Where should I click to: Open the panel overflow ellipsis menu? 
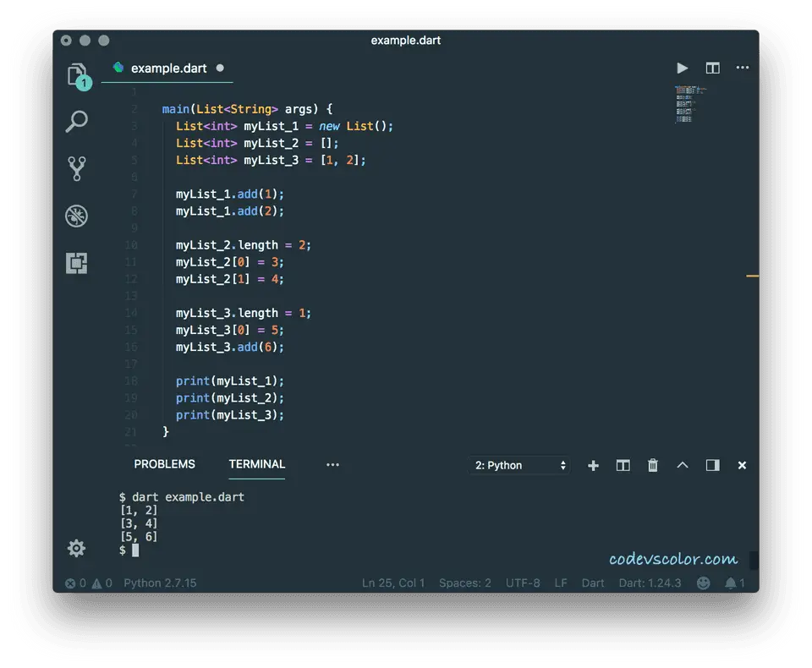(332, 464)
